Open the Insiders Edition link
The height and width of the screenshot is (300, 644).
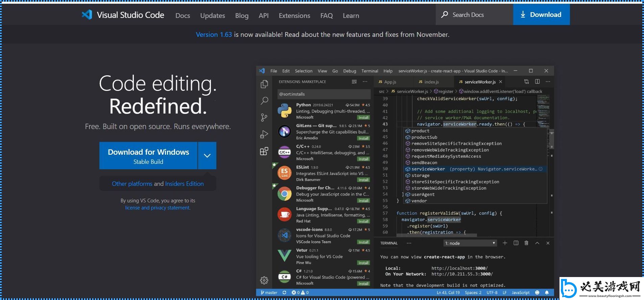184,184
